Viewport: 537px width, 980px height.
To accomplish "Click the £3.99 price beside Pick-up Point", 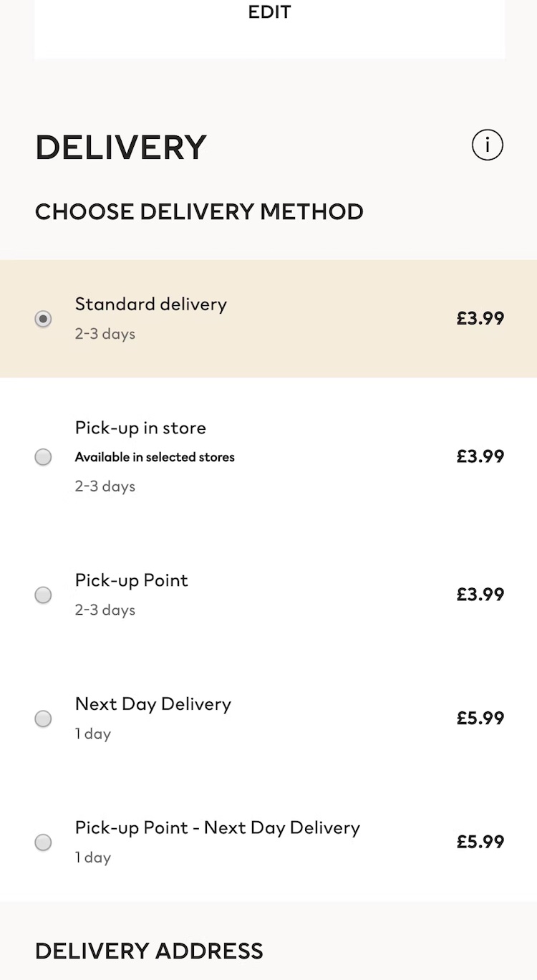I will [480, 595].
